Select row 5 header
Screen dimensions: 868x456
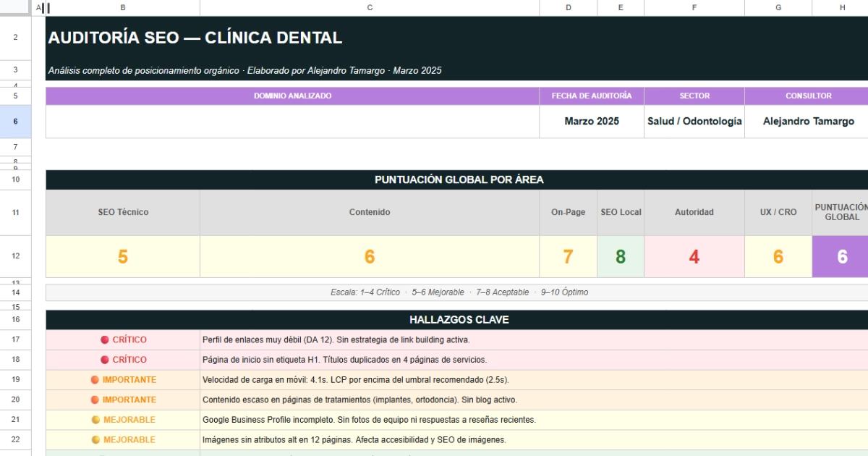click(15, 96)
